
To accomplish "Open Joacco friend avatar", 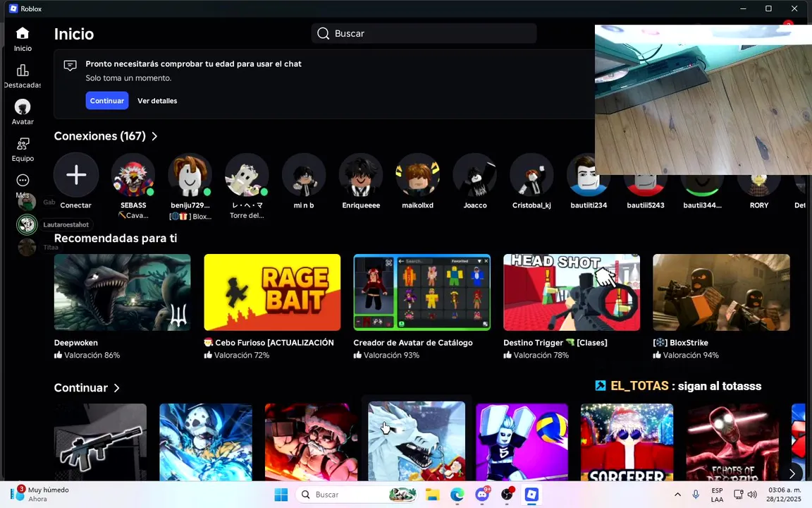I will [475, 175].
